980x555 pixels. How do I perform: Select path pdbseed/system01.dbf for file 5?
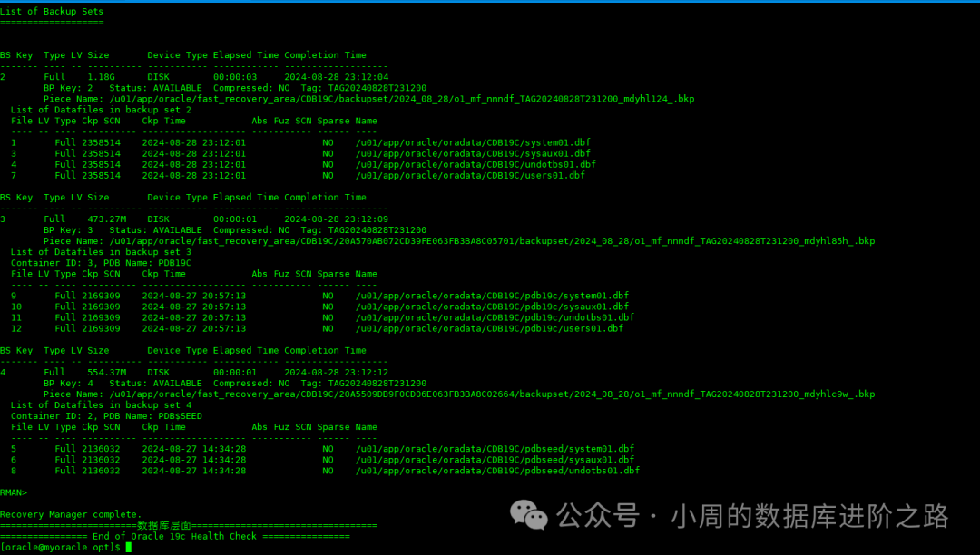(495, 449)
